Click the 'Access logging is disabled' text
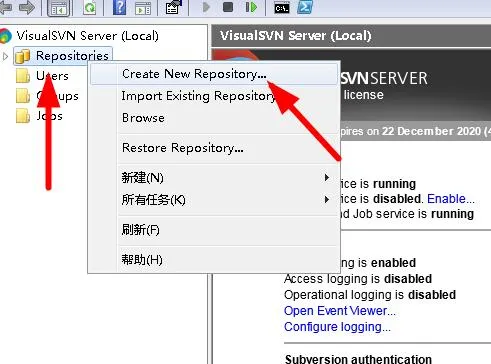Image resolution: width=491 pixels, height=364 pixels. coord(358,279)
